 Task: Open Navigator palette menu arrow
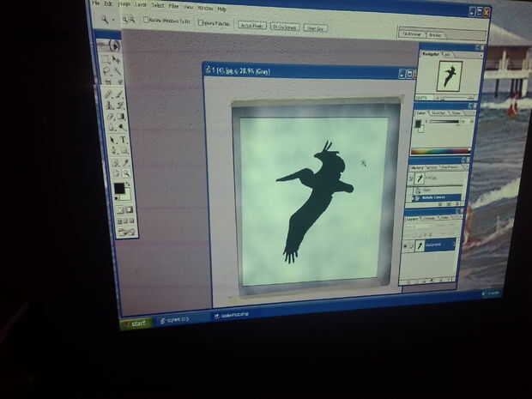coord(481,55)
